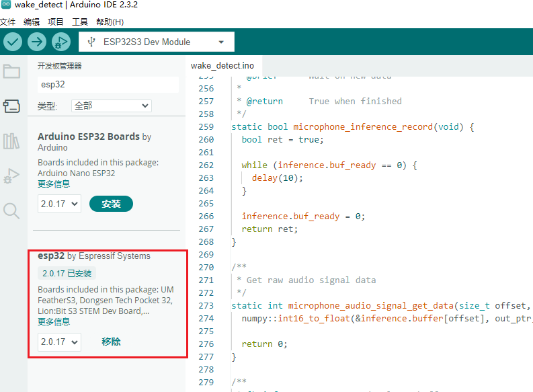Click the esp32 search input field
Viewport: 533px width, 392px height.
[x=108, y=84]
